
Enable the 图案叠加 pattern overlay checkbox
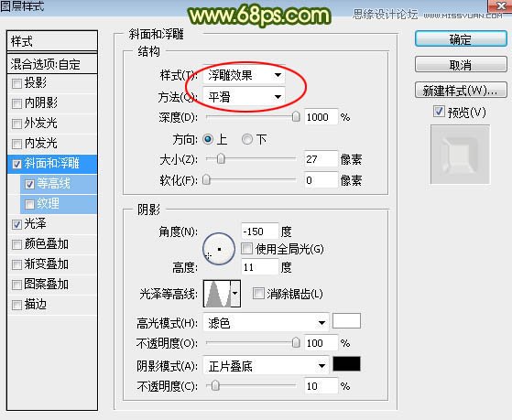click(x=16, y=285)
